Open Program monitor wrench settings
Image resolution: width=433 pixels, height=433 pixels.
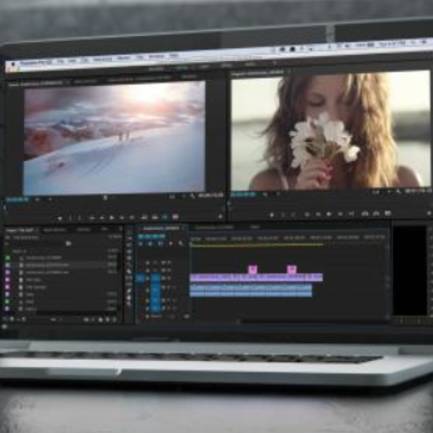pyautogui.click(x=399, y=191)
